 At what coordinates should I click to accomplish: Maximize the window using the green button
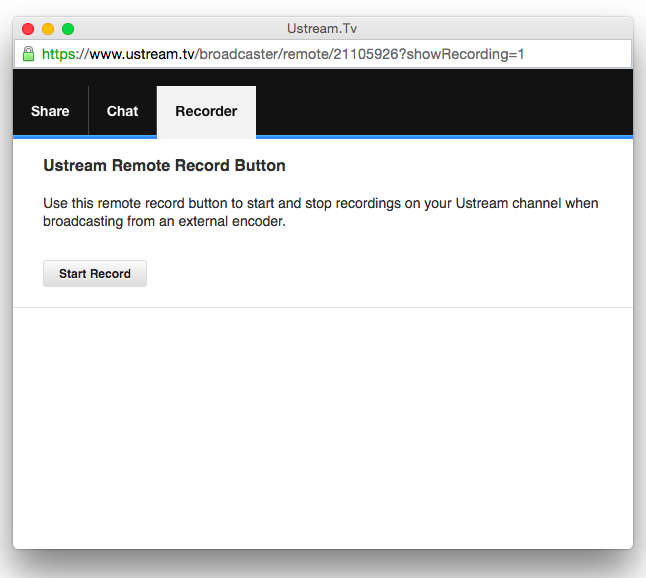pyautogui.click(x=68, y=29)
